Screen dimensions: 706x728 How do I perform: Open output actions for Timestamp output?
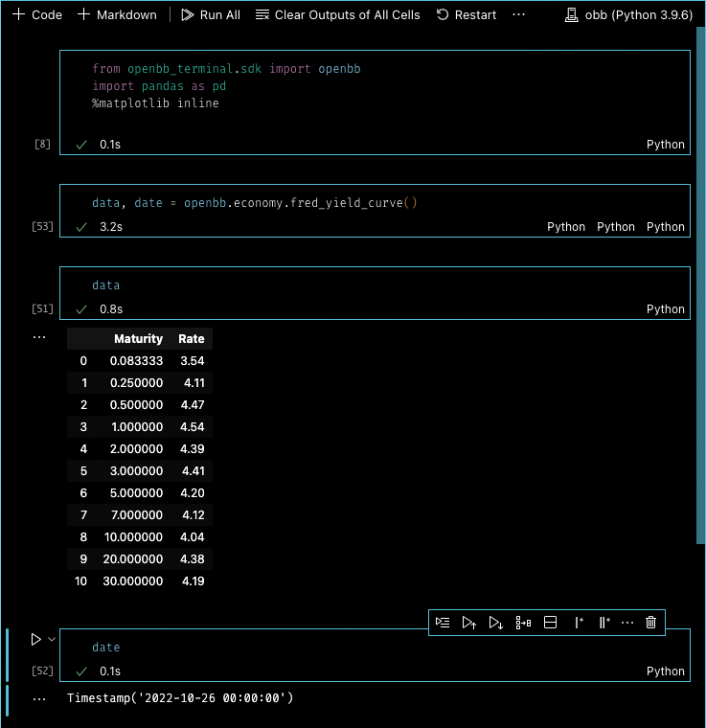(39, 698)
